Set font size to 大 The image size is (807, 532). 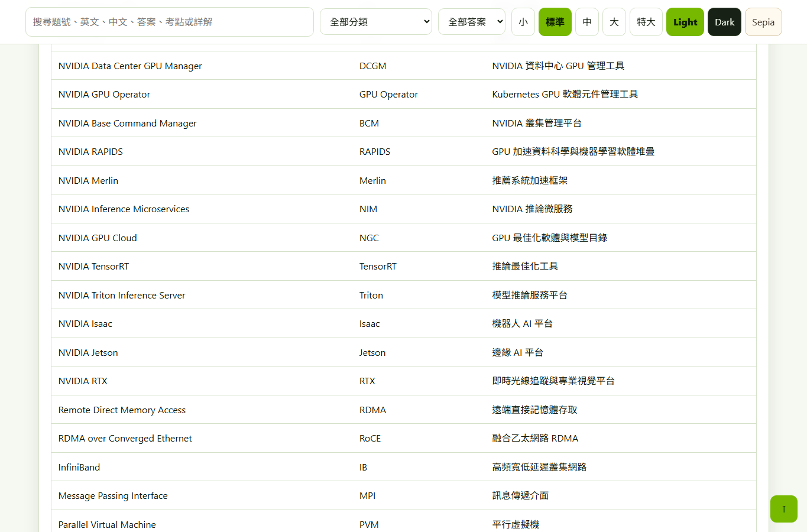click(x=614, y=22)
